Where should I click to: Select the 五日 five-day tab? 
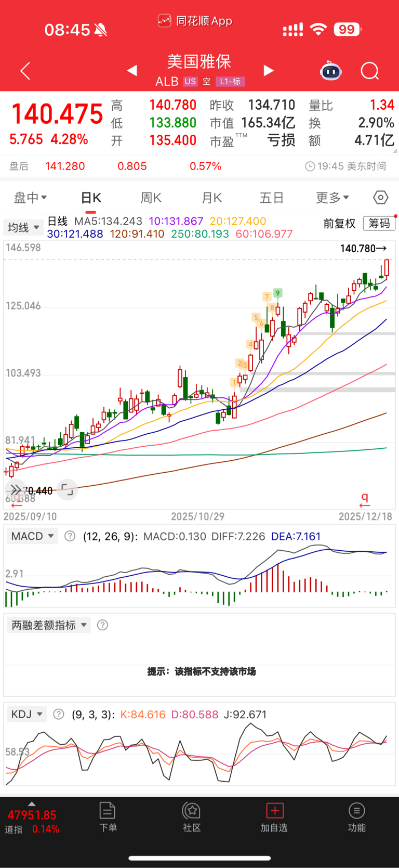272,198
